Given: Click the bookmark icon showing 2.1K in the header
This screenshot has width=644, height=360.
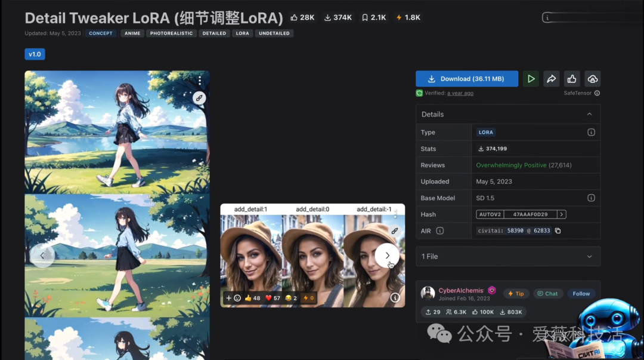Looking at the screenshot, I should pos(364,17).
